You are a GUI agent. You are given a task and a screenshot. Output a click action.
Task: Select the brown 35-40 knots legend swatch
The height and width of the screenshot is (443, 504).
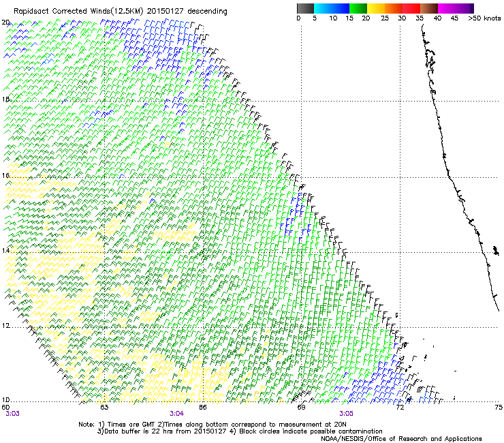(x=428, y=8)
